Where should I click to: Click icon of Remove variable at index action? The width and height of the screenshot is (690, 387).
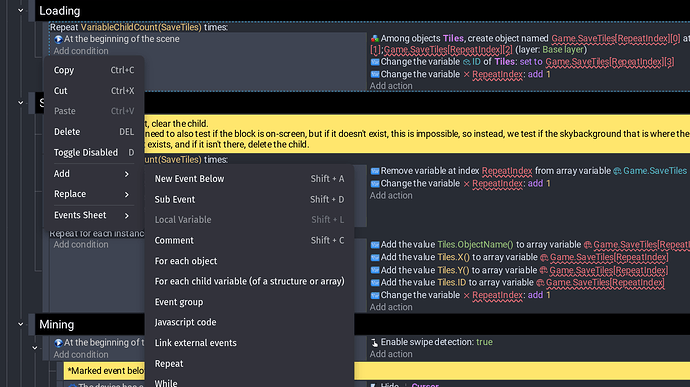(x=374, y=171)
